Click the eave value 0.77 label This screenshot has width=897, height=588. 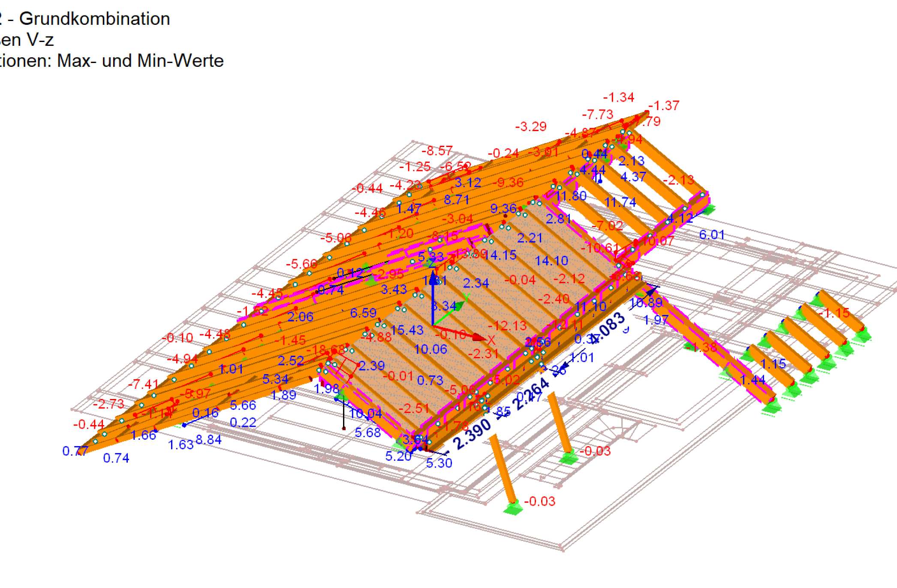pyautogui.click(x=75, y=451)
